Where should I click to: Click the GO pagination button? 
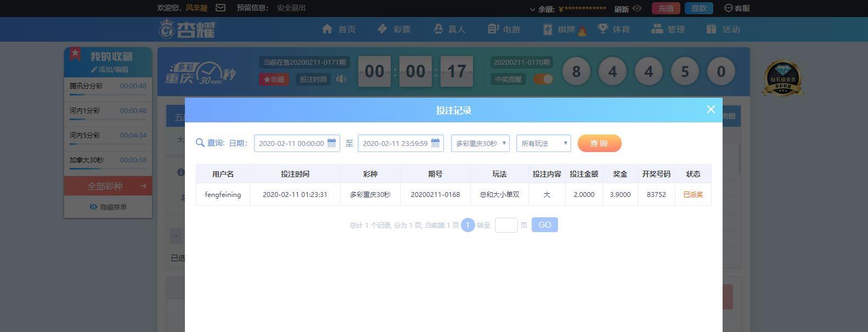click(545, 225)
